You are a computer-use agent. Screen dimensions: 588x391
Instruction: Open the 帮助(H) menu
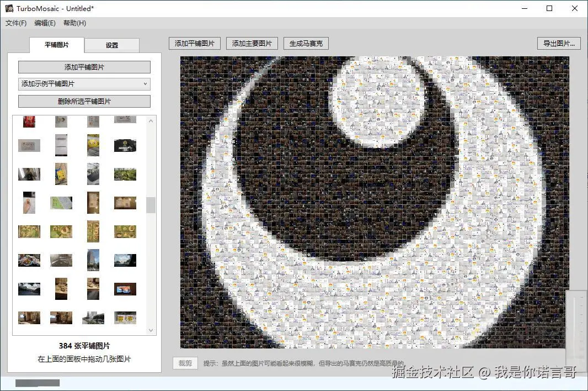[74, 23]
